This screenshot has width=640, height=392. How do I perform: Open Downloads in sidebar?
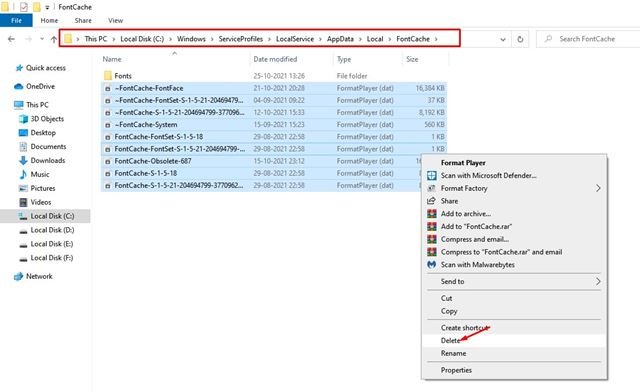pyautogui.click(x=48, y=160)
